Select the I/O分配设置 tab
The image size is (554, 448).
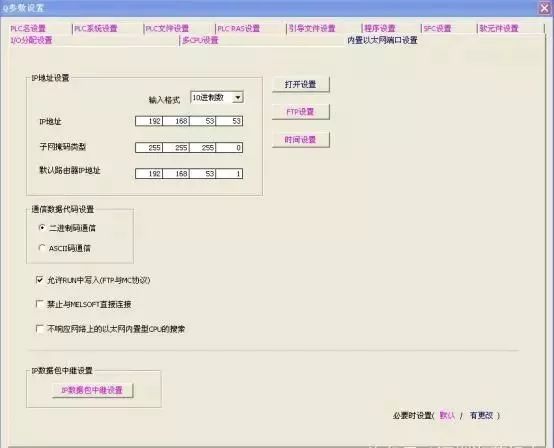[x=31, y=40]
